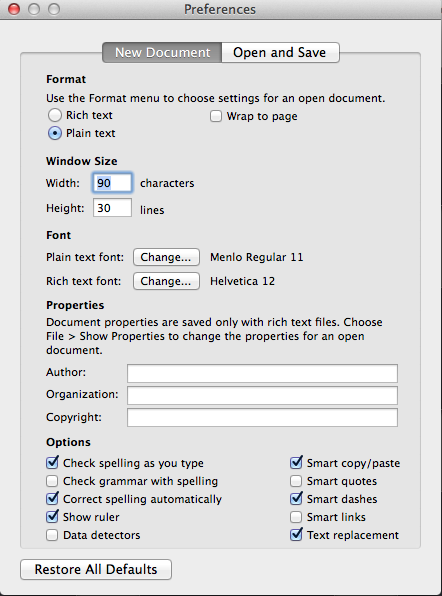Select the Plain text radio button
Viewport: 442px width, 596px height.
[55, 133]
